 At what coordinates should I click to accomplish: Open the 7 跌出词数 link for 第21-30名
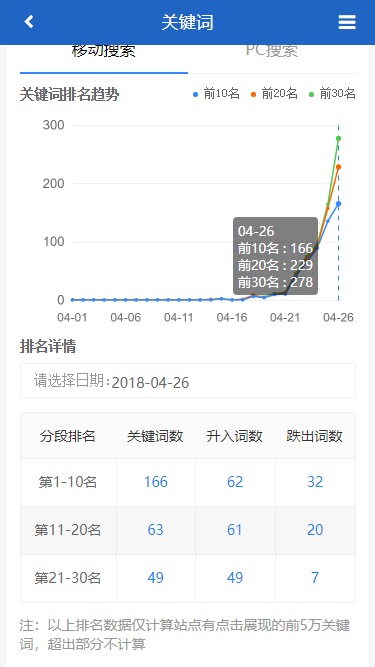coord(315,578)
